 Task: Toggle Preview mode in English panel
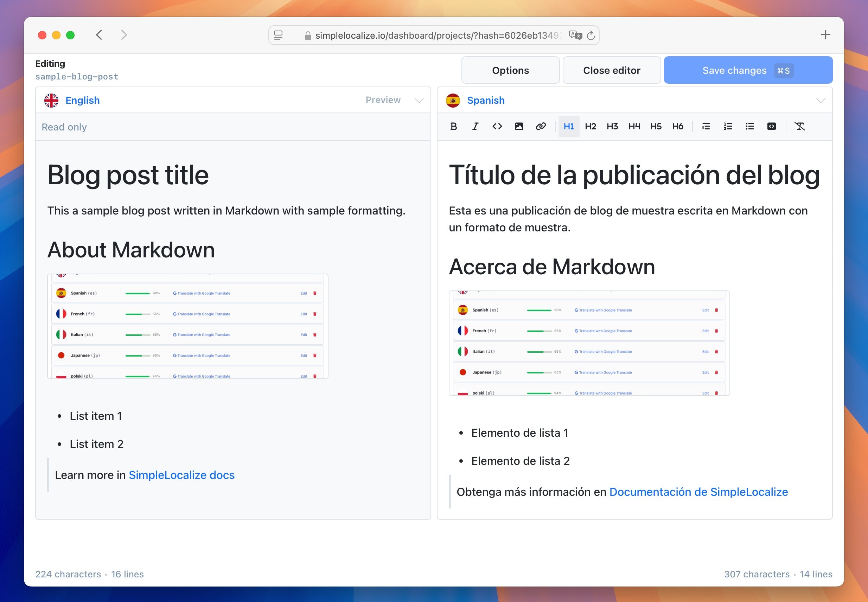pos(383,100)
